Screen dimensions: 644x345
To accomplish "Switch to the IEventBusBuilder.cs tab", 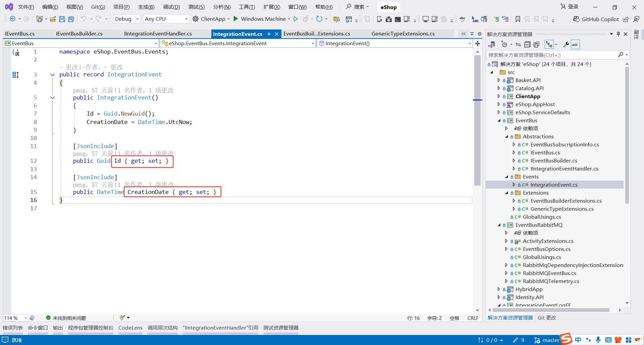I will pyautogui.click(x=79, y=34).
